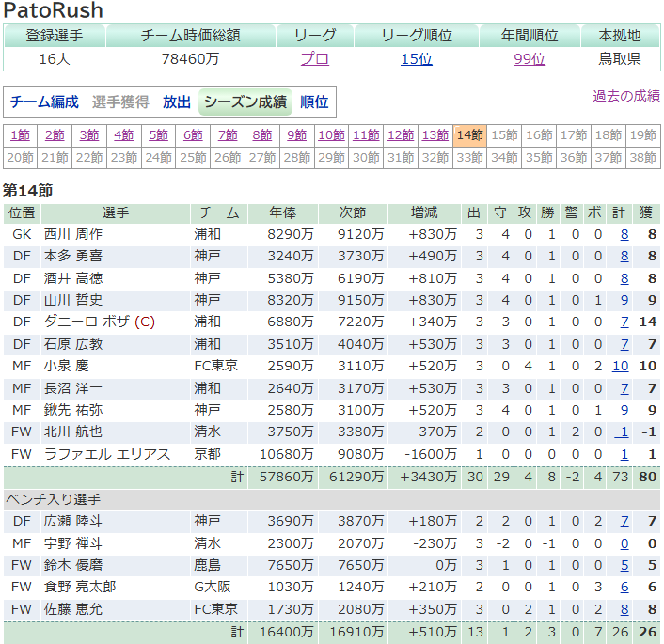Open the 15位 league ranking link

[417, 59]
